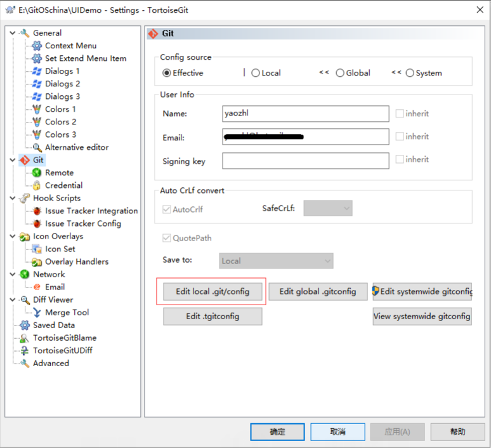
Task: Select the Context Menu tree label
Action: 71,46
